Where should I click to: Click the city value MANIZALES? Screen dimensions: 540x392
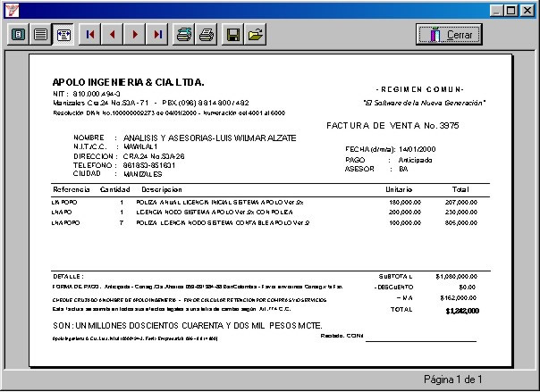[142, 174]
